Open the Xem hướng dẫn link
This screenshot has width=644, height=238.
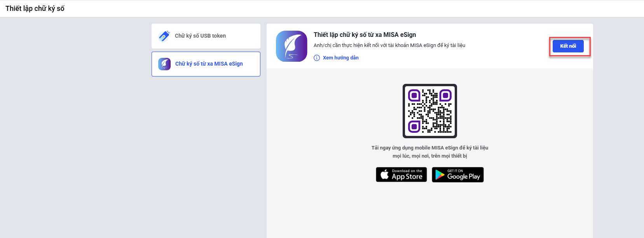pyautogui.click(x=340, y=58)
